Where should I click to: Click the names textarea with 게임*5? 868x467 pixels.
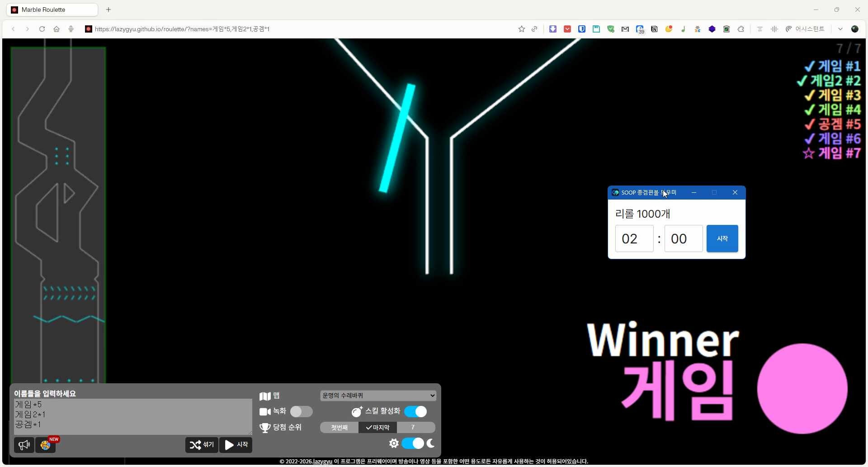pyautogui.click(x=133, y=417)
